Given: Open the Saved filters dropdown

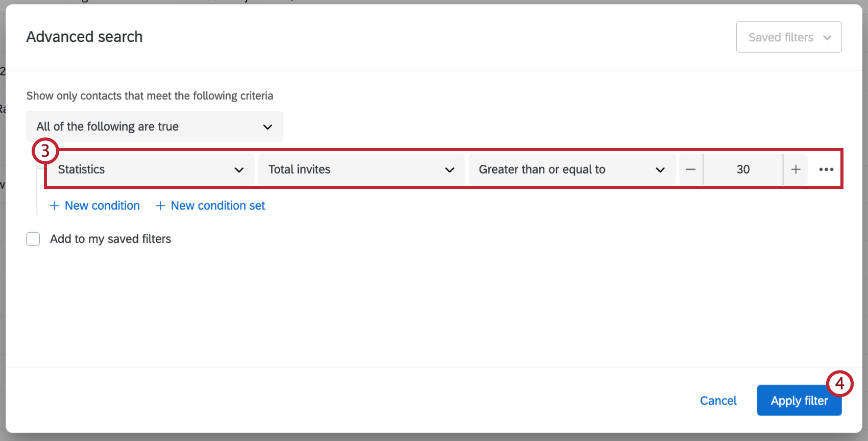Looking at the screenshot, I should click(x=788, y=37).
